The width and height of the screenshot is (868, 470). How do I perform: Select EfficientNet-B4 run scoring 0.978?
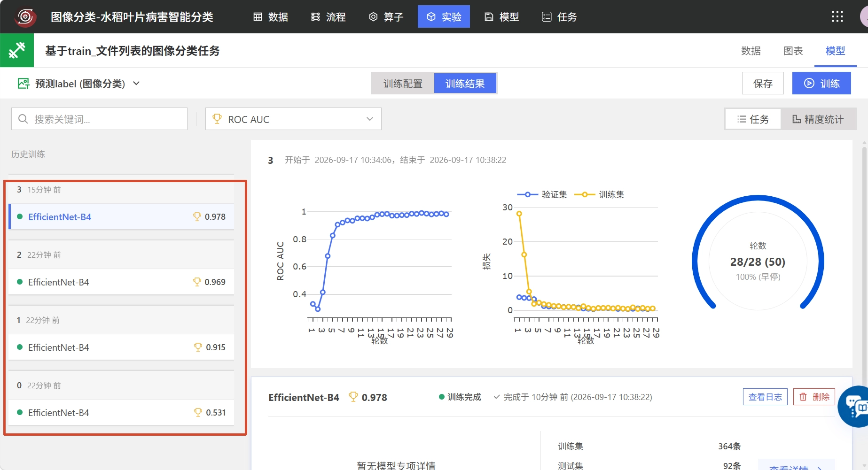click(122, 216)
